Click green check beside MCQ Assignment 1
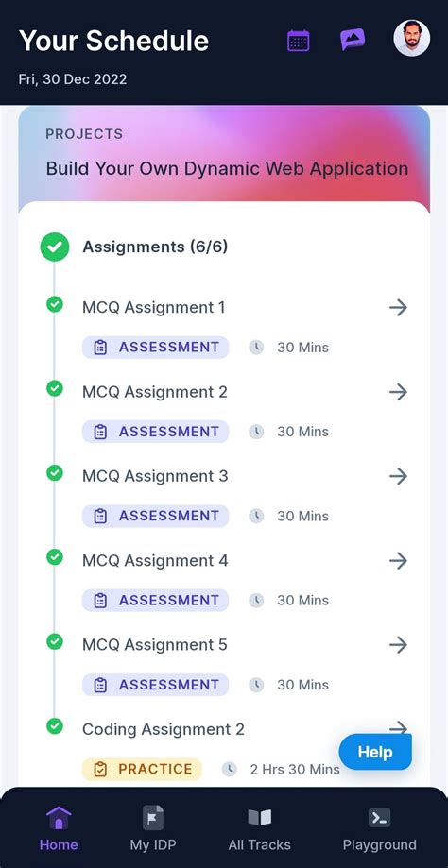Image resolution: width=448 pixels, height=868 pixels. tap(54, 304)
